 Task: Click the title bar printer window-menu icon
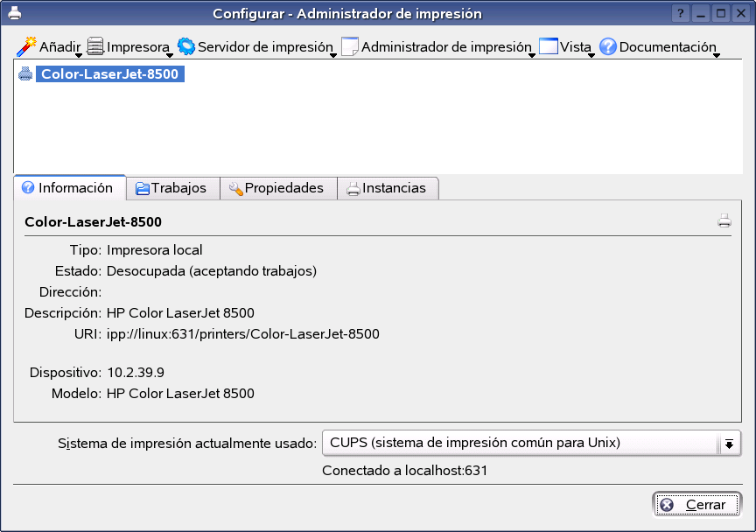pyautogui.click(x=15, y=13)
